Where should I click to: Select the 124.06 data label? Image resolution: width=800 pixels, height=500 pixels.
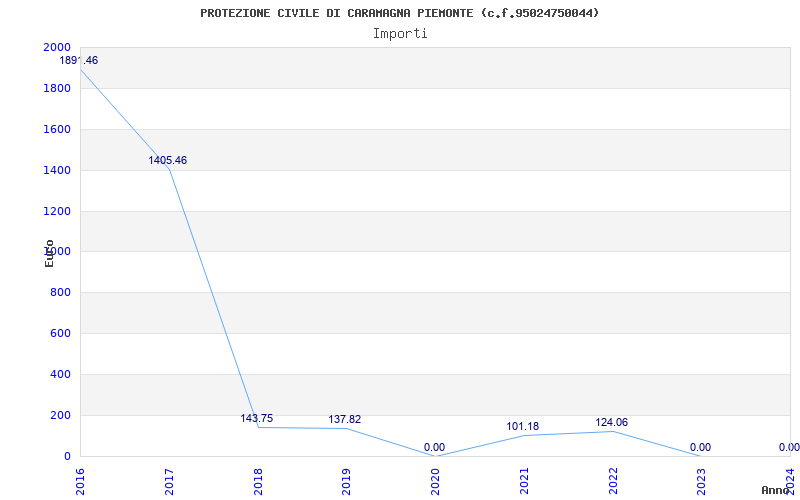(611, 422)
